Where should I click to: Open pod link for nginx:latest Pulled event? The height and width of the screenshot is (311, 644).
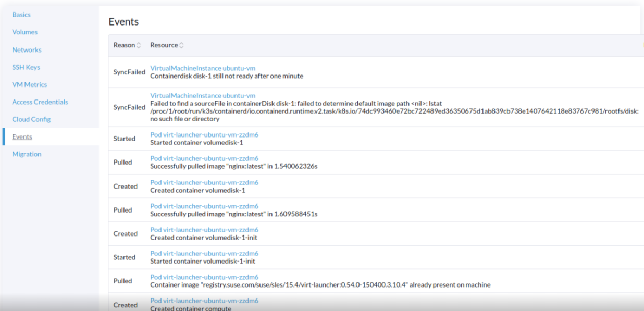(204, 158)
